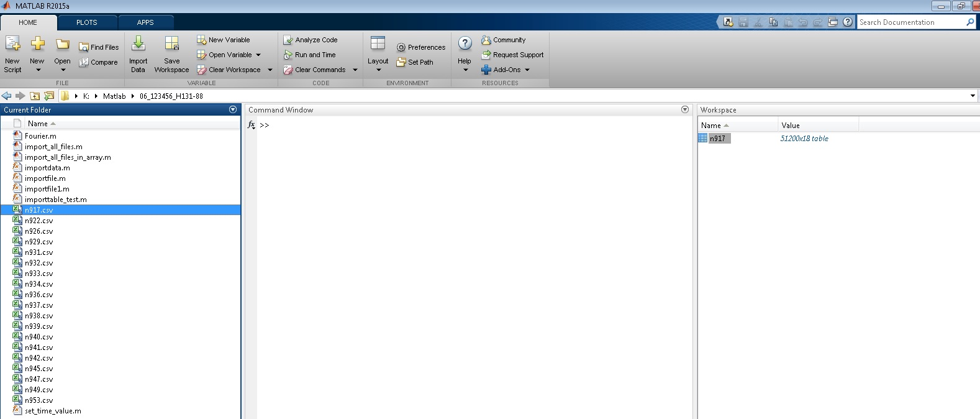Click the Compare files icon
Viewport: 980px width, 419px height.
point(84,62)
